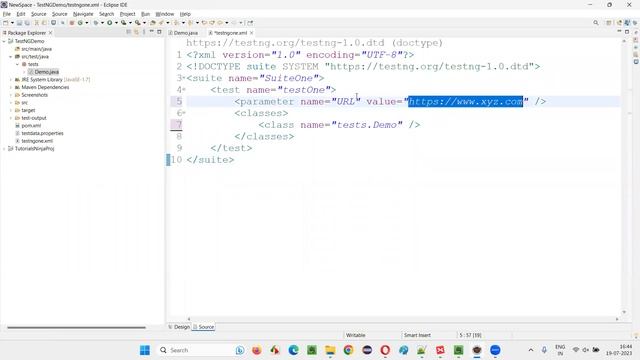The width and height of the screenshot is (640, 360).
Task: Click the Smart Insert status bar entry
Action: point(417,335)
